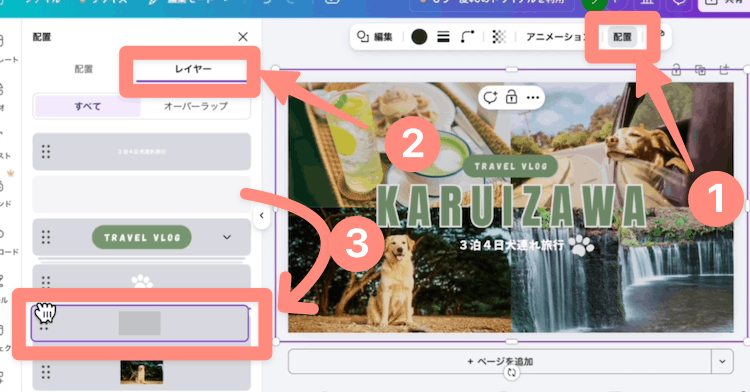The height and width of the screenshot is (392, 750).
Task: Click the ページを追加 button
Action: pos(500,361)
